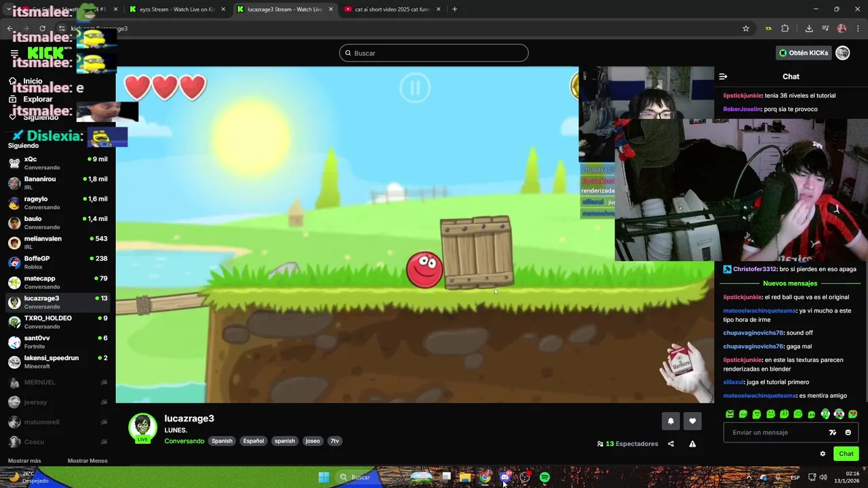Open TXRO_HOLDEO channel in following list
This screenshot has height=488, width=868.
pyautogui.click(x=58, y=322)
